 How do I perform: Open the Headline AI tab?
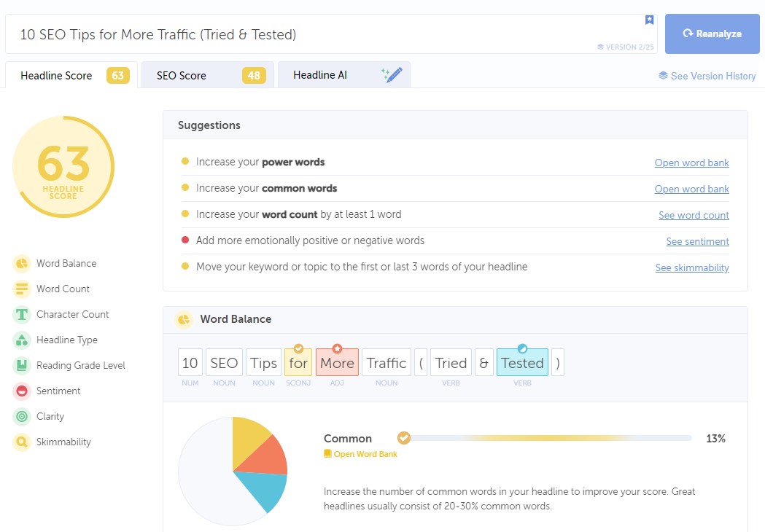coord(344,75)
